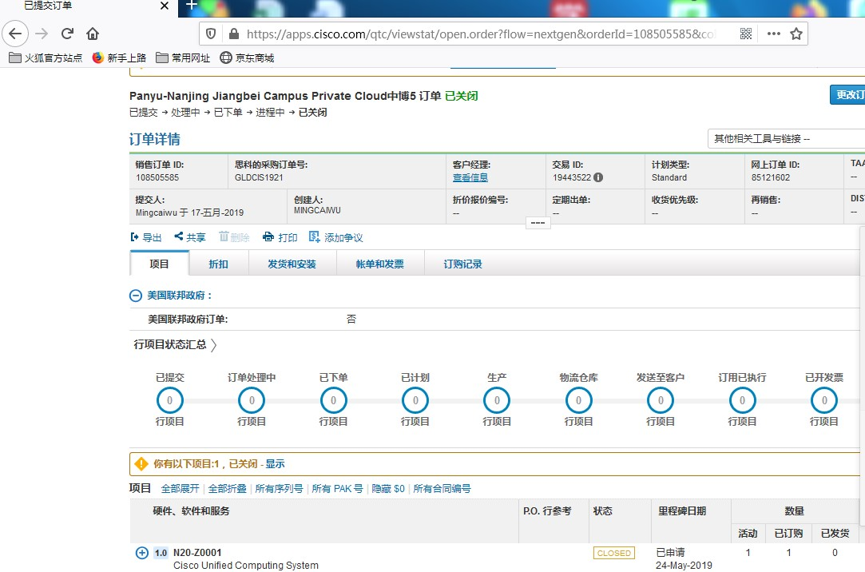Switch to 订购记录 tab

(462, 264)
